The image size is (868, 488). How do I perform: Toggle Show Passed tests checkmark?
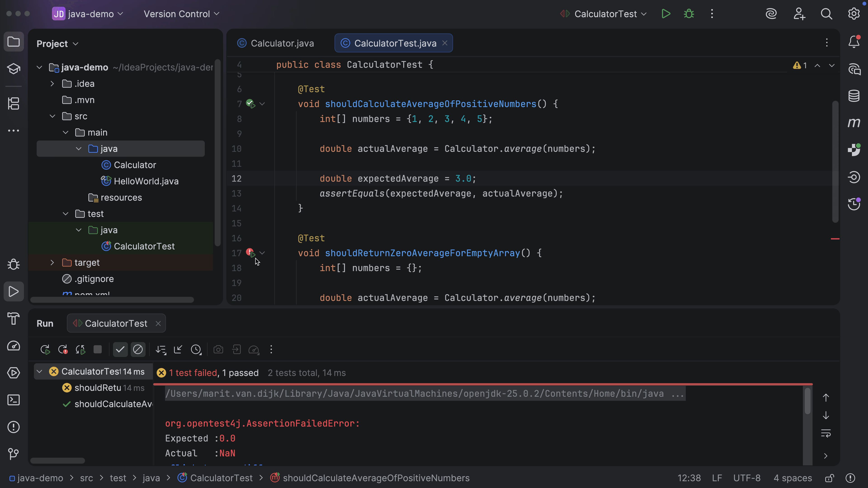(x=120, y=350)
